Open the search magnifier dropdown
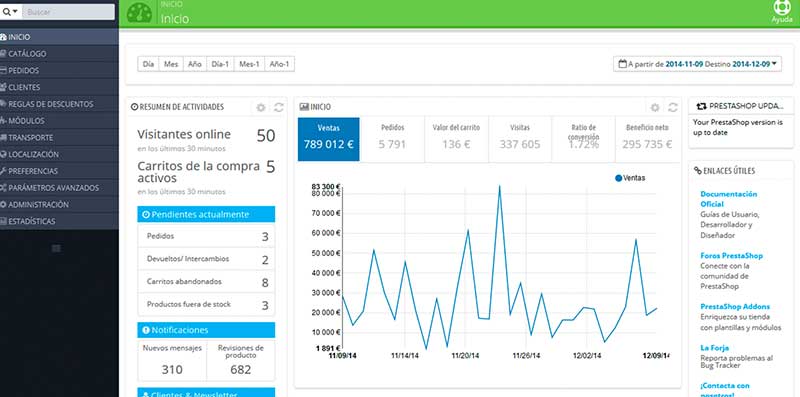Viewport: 800px width, 397px height. coord(11,12)
